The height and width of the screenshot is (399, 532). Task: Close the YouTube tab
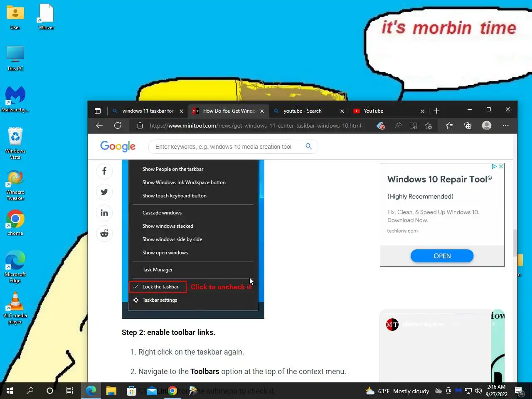422,111
